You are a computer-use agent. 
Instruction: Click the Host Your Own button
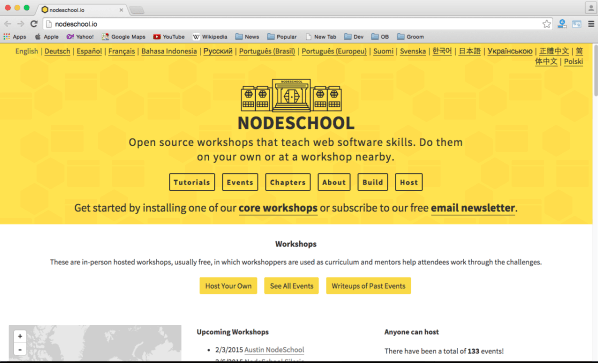228,286
